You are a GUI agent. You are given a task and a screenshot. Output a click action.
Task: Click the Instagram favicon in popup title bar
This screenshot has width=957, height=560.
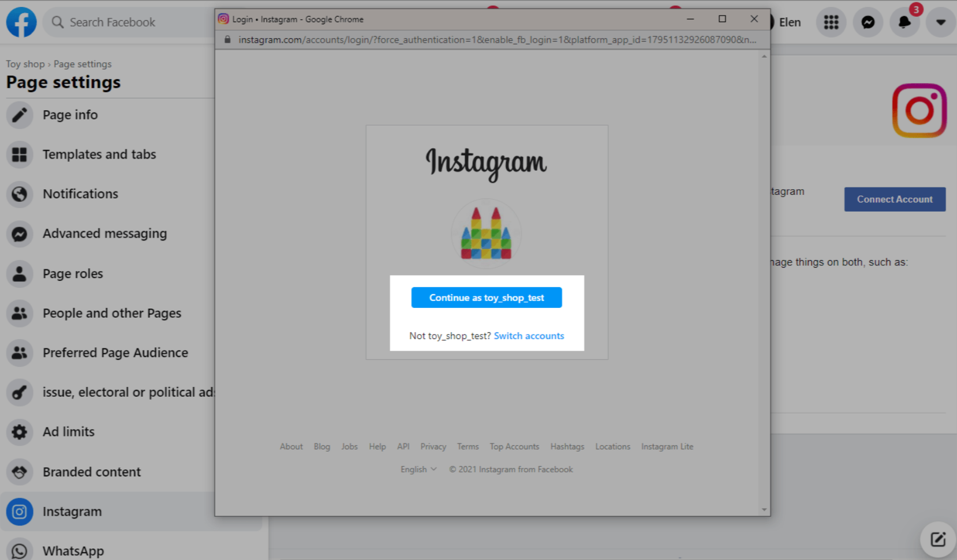coord(223,19)
